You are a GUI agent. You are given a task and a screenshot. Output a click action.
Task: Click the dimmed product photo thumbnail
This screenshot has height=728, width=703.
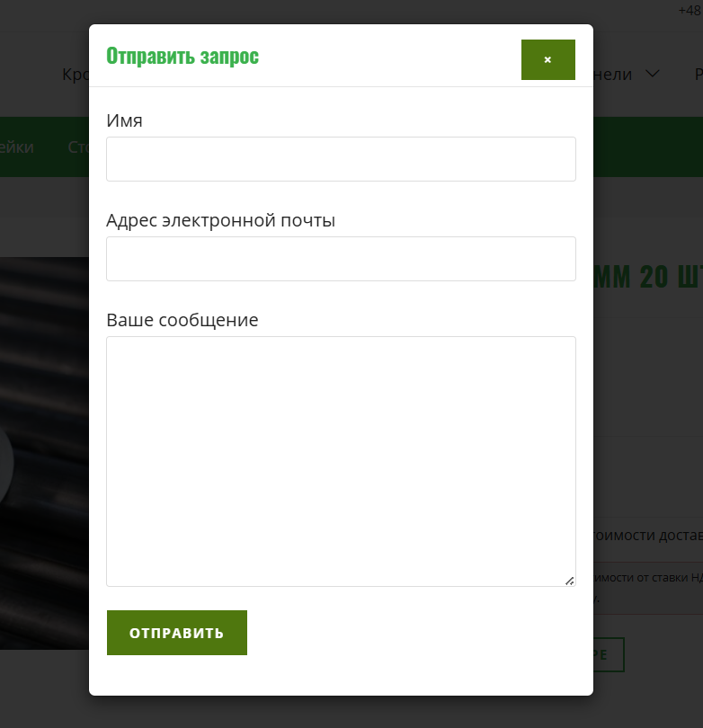coord(44,453)
